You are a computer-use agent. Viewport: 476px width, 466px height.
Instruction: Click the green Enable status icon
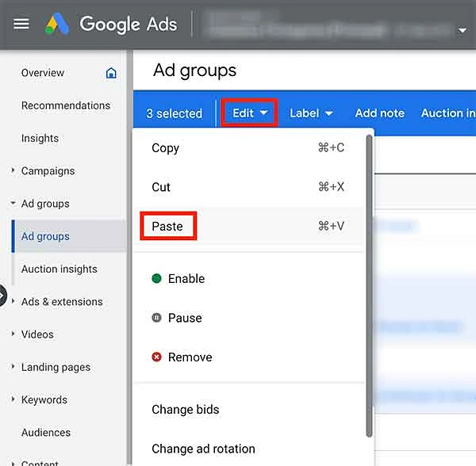point(156,278)
